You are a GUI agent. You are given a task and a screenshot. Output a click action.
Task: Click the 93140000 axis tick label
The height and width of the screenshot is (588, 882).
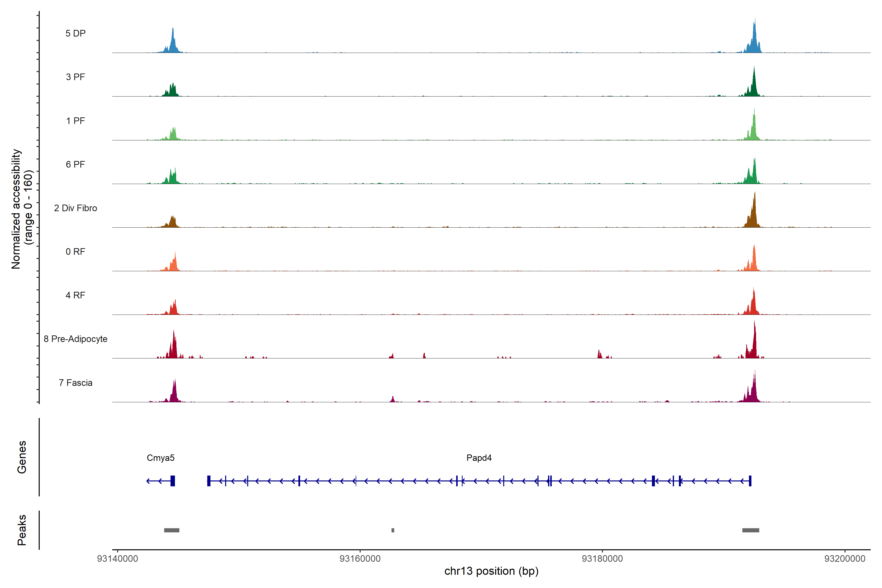[x=117, y=558]
